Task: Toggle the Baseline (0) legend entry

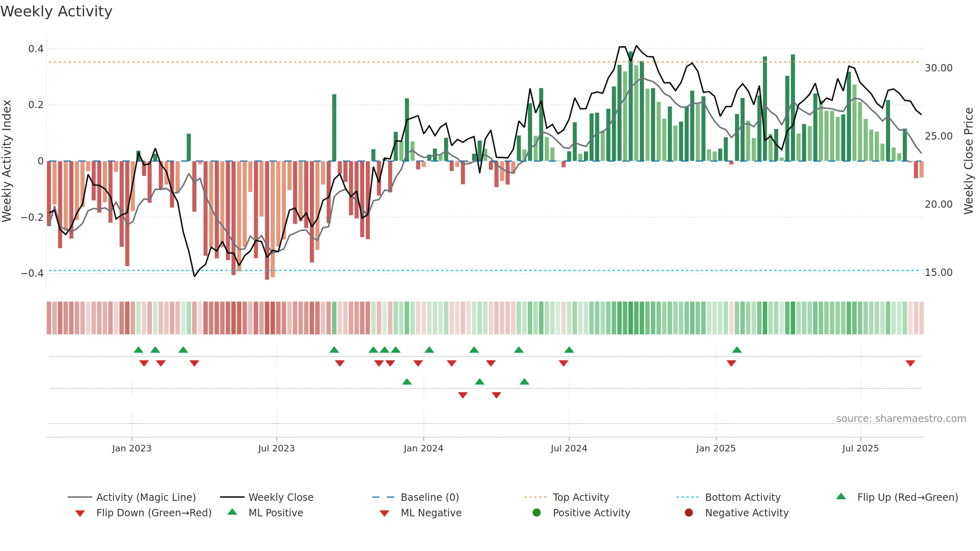Action: tap(416, 497)
